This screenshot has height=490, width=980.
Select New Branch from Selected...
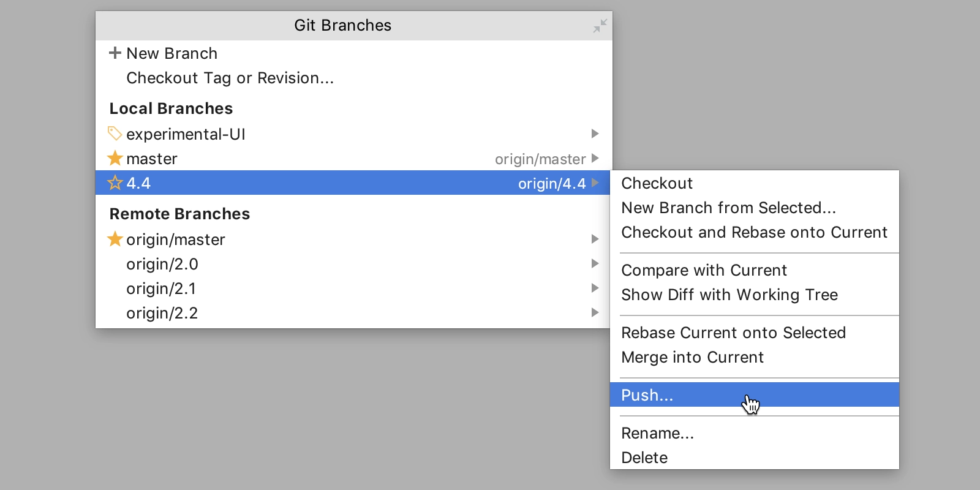pyautogui.click(x=755, y=208)
